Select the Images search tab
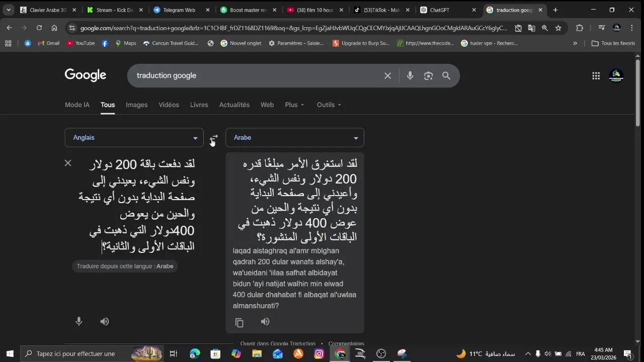The height and width of the screenshot is (362, 644). [137, 105]
